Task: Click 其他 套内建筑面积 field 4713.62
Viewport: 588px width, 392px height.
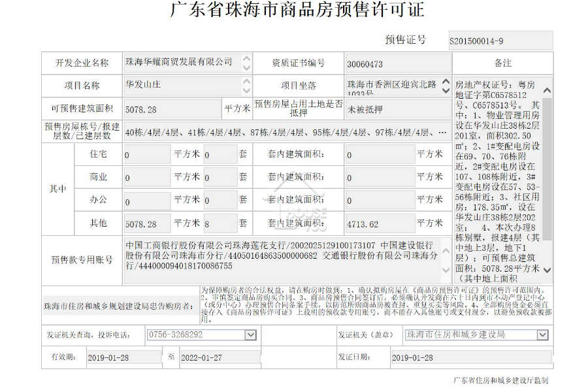Action: [x=380, y=223]
